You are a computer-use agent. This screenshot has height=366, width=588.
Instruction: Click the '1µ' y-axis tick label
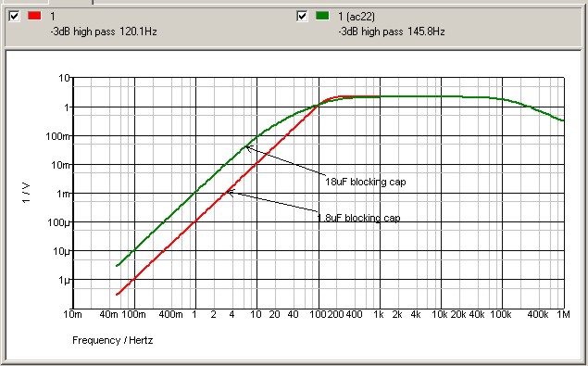click(x=64, y=280)
